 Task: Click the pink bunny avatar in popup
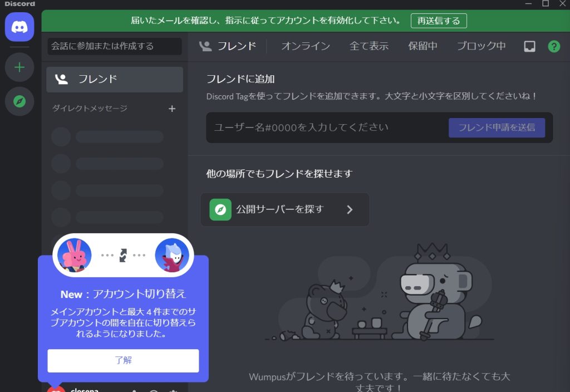74,255
